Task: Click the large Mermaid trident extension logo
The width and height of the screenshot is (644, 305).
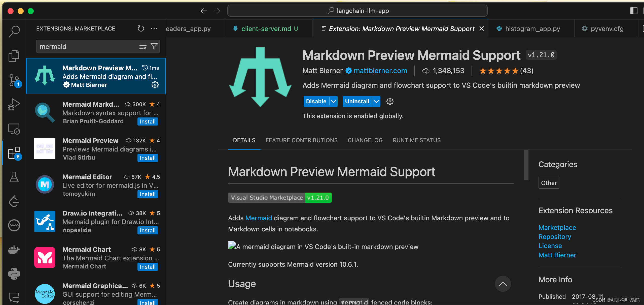Action: [260, 77]
